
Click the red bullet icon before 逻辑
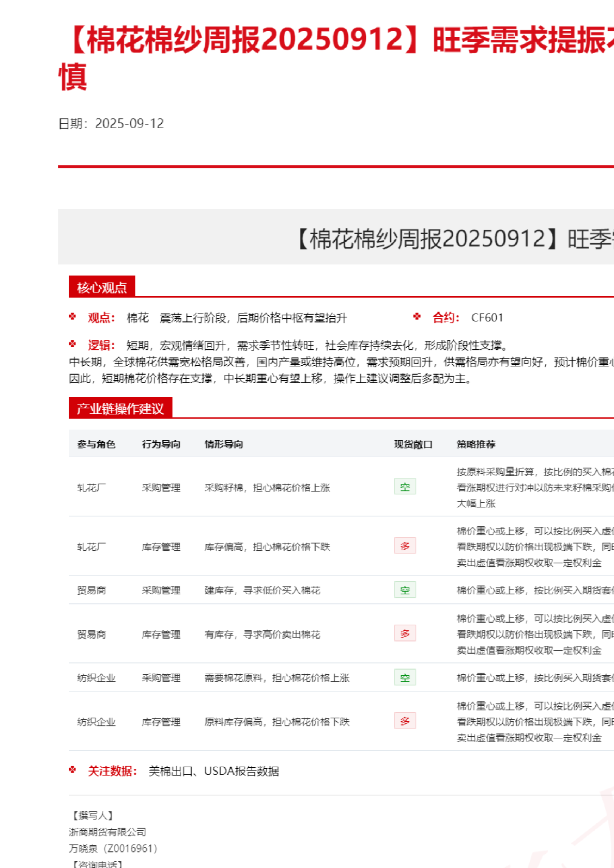coord(72,344)
